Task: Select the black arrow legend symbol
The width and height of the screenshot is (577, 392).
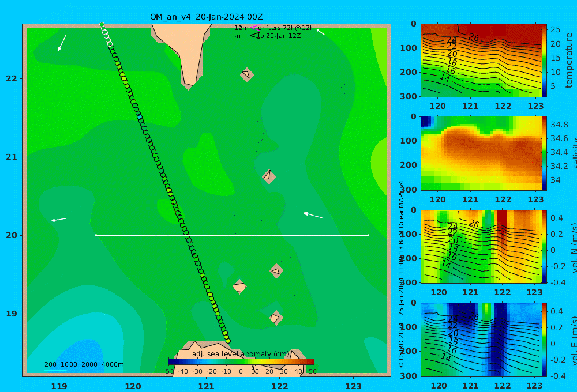Action: point(255,36)
